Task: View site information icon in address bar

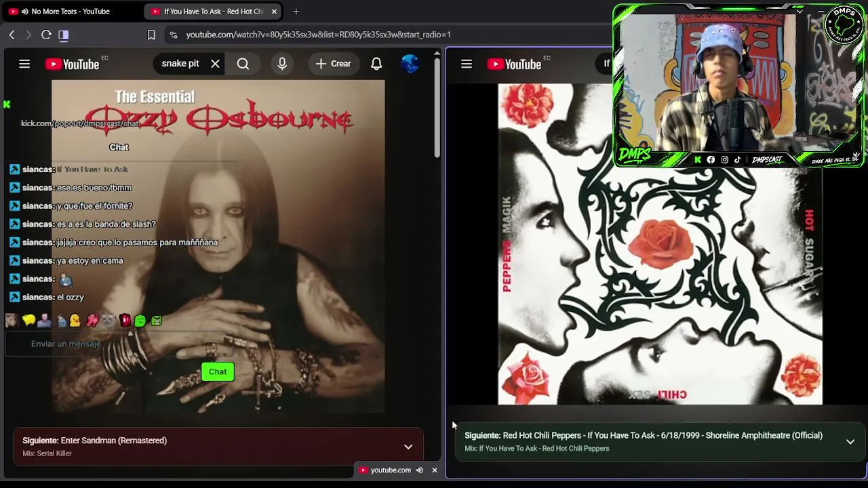Action: pyautogui.click(x=174, y=35)
